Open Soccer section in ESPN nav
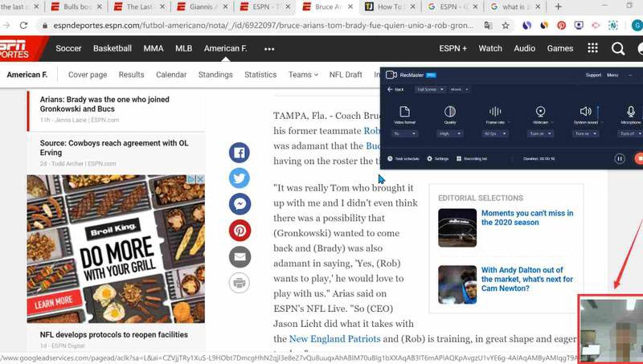 (68, 48)
